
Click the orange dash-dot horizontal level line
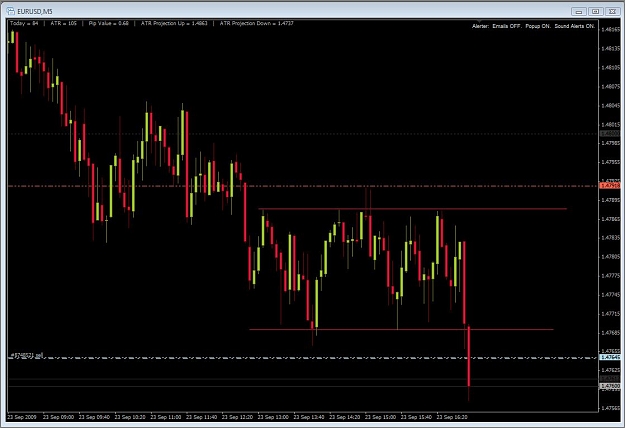pos(303,186)
